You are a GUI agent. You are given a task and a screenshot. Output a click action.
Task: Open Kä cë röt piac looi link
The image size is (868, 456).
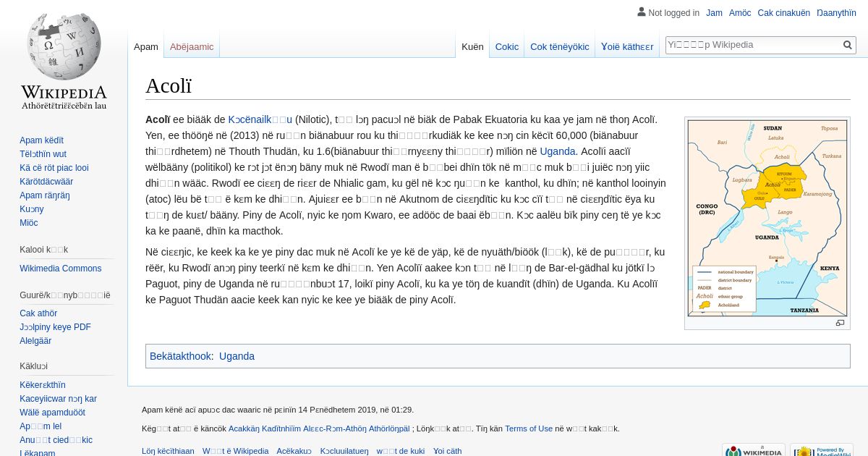(x=54, y=168)
